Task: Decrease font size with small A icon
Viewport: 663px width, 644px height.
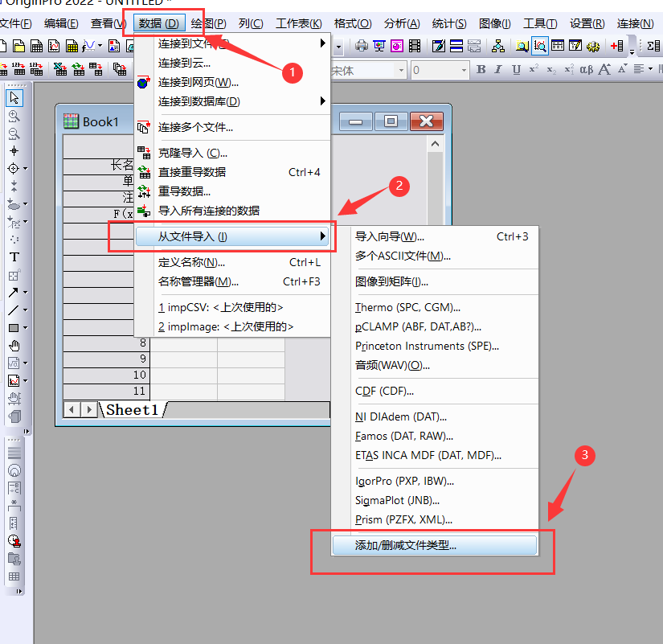Action: (x=622, y=69)
